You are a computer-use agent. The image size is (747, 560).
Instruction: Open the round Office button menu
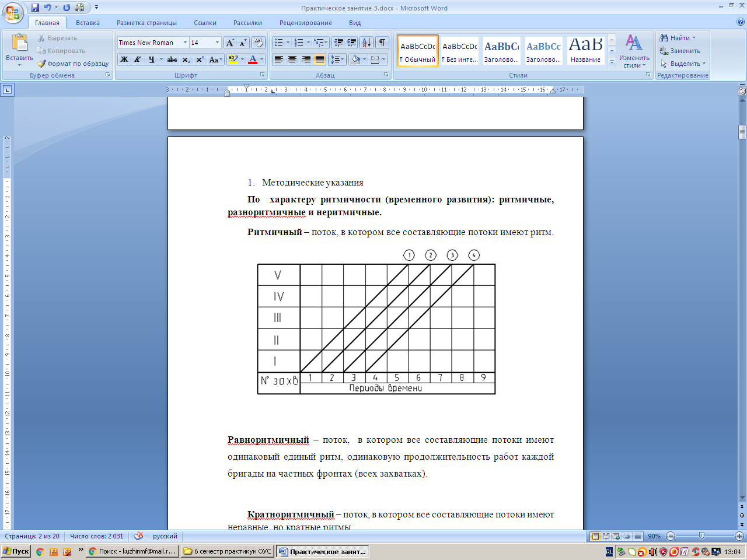tap(13, 12)
